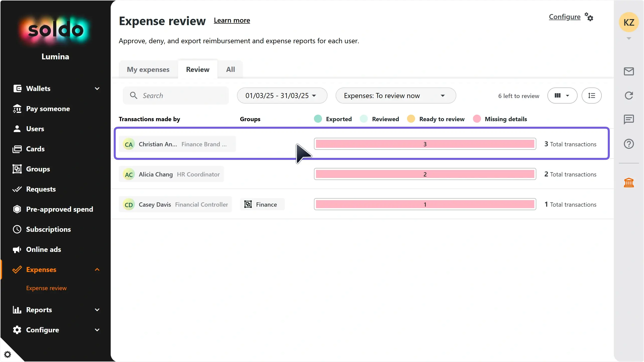Screen dimensions: 644x362
Task: Switch to the All tab
Action: tap(230, 69)
